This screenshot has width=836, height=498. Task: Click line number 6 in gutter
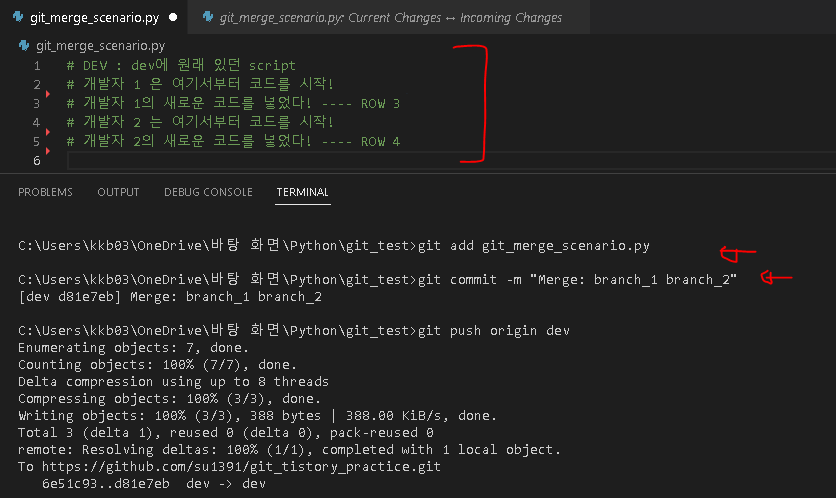37,160
